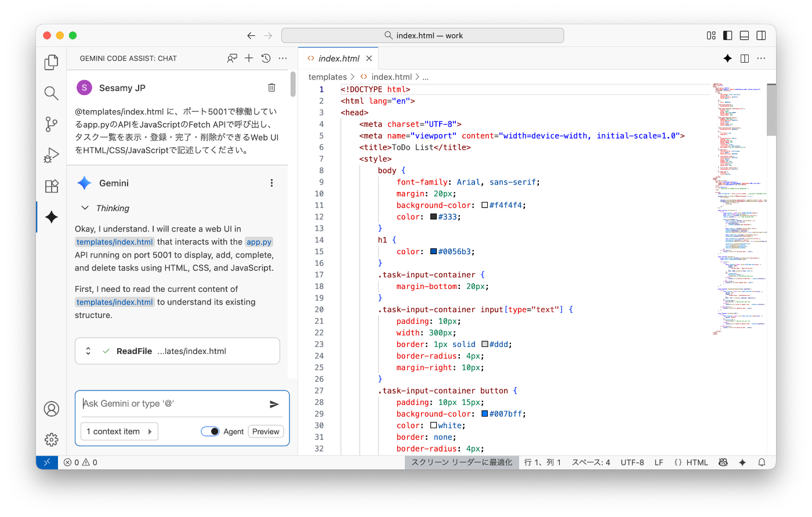Click the Sesamy JP avatar
Viewport: 812px width, 517px height.
click(x=85, y=88)
